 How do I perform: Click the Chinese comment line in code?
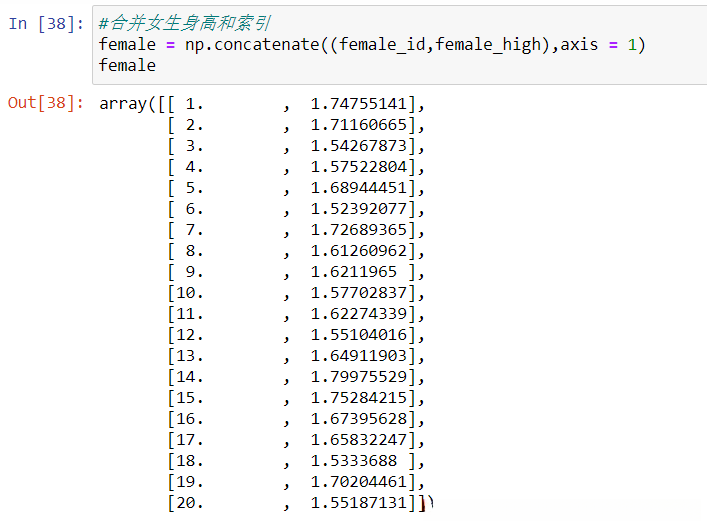pos(184,23)
